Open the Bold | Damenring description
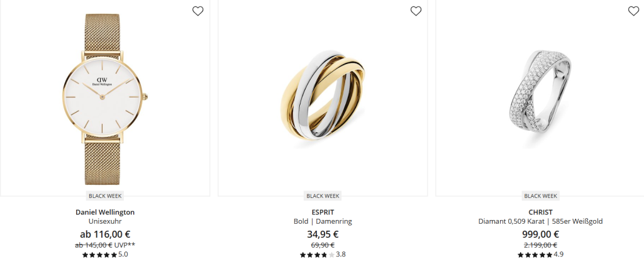Viewport: 644px width, 264px height. point(323,222)
